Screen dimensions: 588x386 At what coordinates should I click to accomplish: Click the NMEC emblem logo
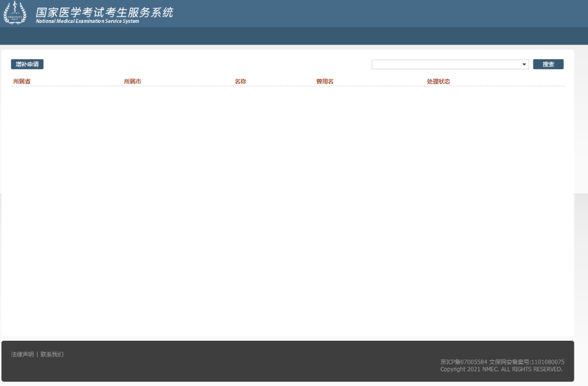(15, 12)
